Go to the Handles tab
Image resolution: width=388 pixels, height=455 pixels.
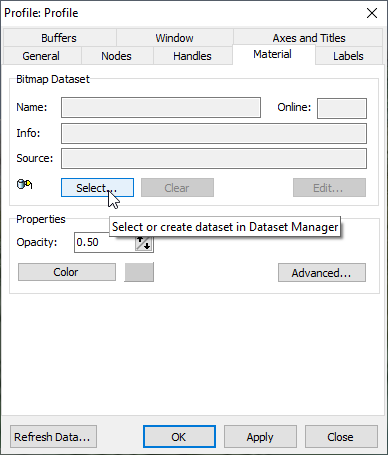(192, 56)
